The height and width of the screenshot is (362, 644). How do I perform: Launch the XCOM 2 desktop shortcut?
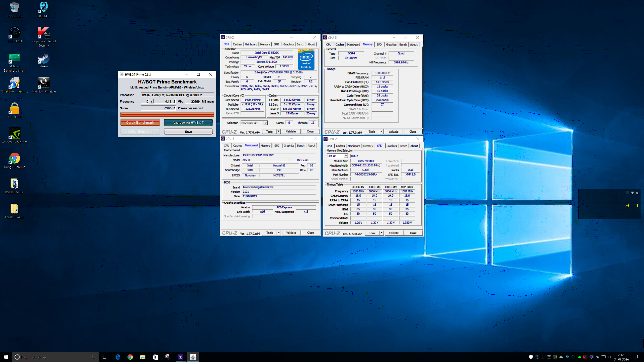(x=44, y=10)
